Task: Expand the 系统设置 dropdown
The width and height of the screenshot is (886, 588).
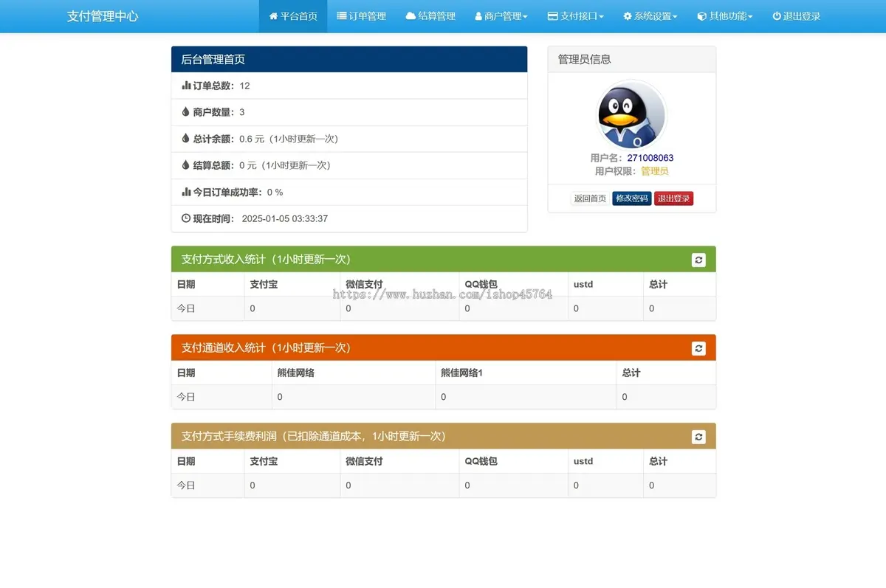Action: [650, 16]
